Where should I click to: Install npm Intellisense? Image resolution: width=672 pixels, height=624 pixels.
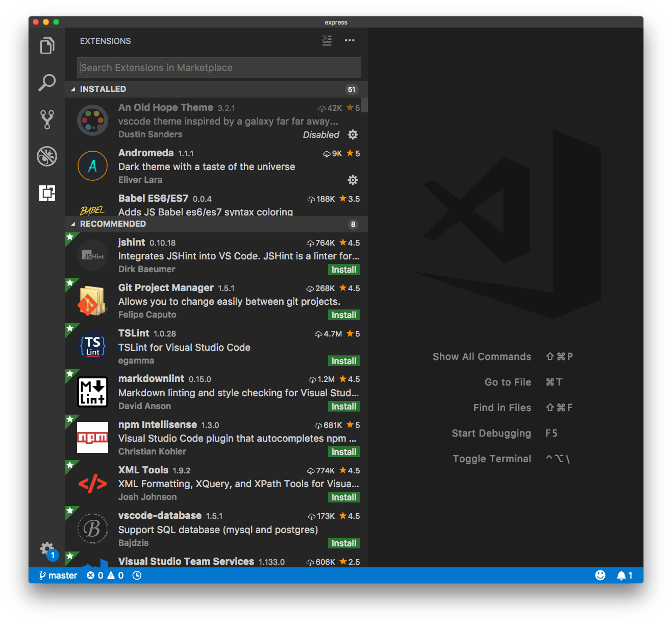point(344,452)
